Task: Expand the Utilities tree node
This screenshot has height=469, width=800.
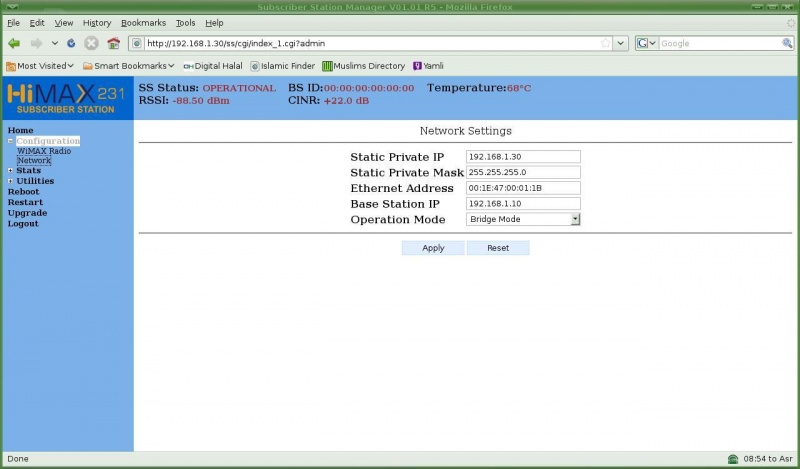Action: 10,181
